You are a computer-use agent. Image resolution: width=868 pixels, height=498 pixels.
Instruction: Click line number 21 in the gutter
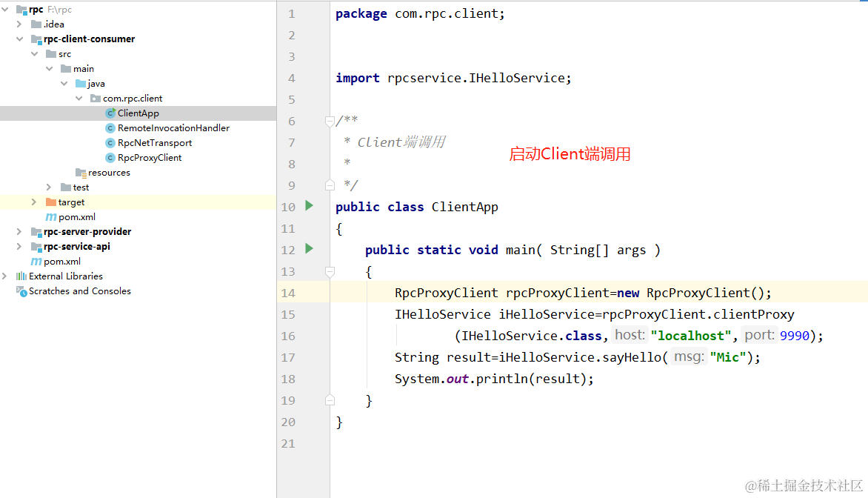[x=288, y=444]
